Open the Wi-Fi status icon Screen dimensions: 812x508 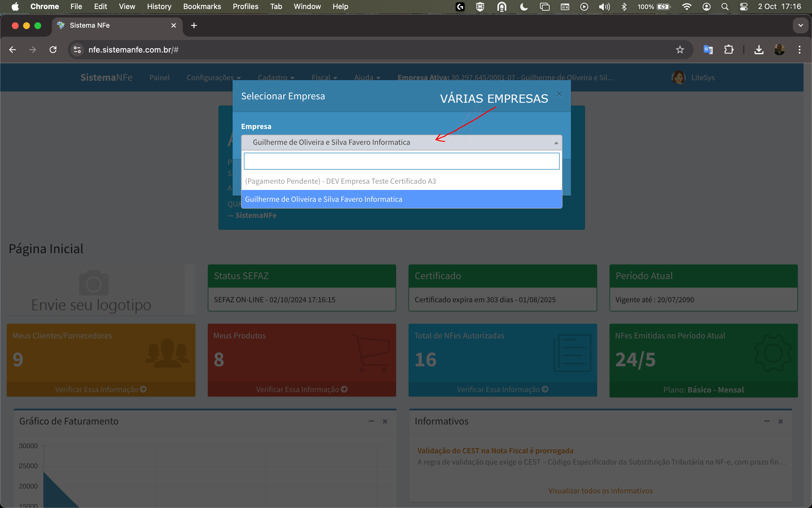coord(687,7)
